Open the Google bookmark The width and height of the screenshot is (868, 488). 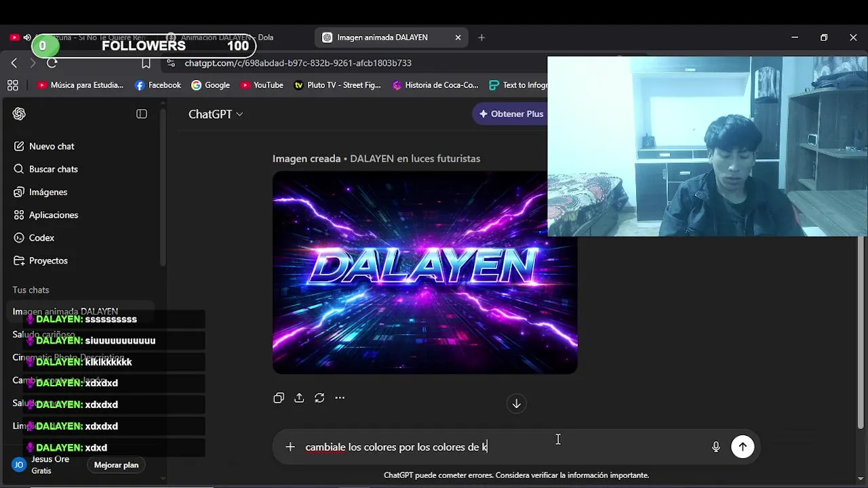(211, 85)
